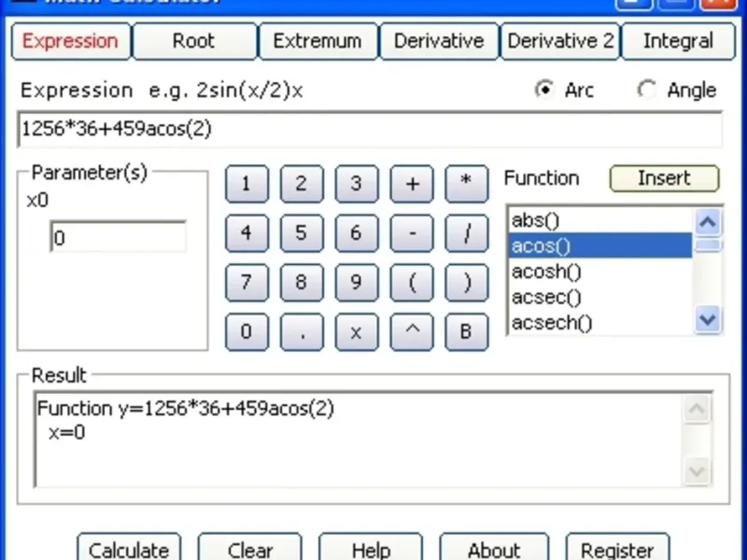Click the decimal point key
The image size is (747, 560).
(x=302, y=332)
